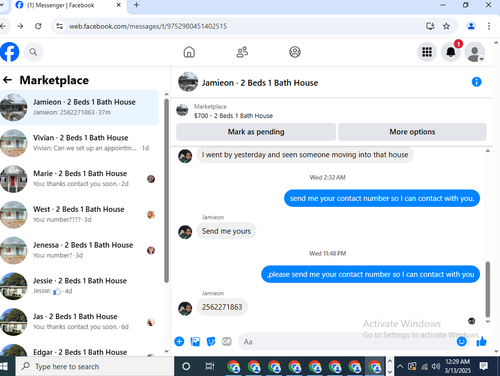
Task: Open the Windows Start menu
Action: pos(4,366)
